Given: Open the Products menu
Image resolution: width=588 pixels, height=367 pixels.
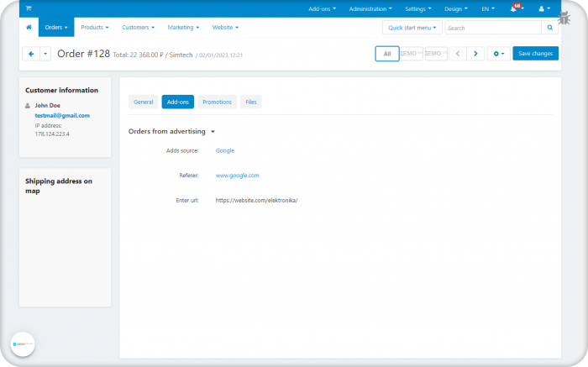Looking at the screenshot, I should 94,28.
